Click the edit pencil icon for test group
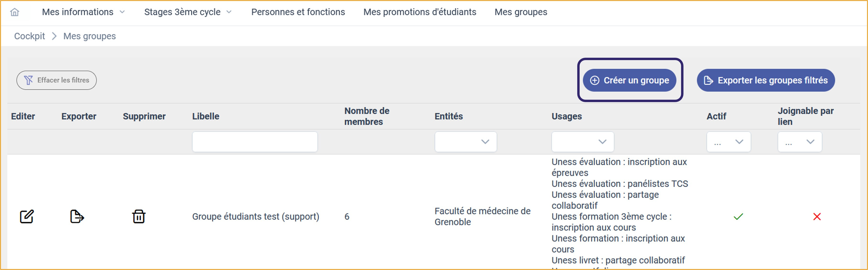The width and height of the screenshot is (868, 270). click(x=27, y=217)
